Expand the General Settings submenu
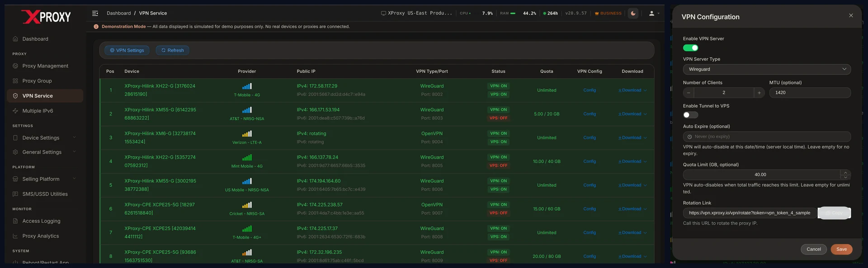 click(x=74, y=152)
